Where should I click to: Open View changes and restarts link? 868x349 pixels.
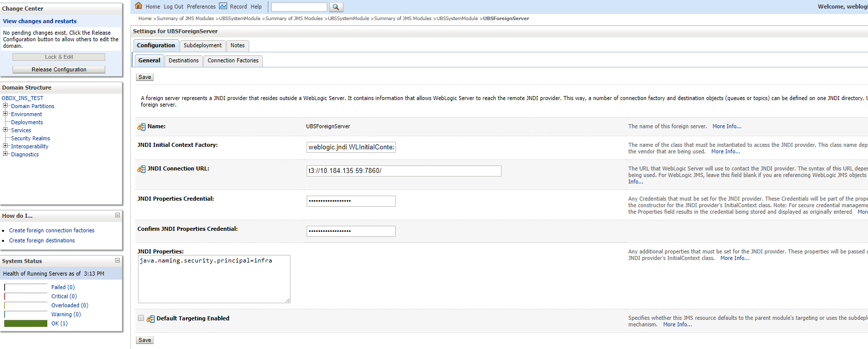(x=40, y=21)
